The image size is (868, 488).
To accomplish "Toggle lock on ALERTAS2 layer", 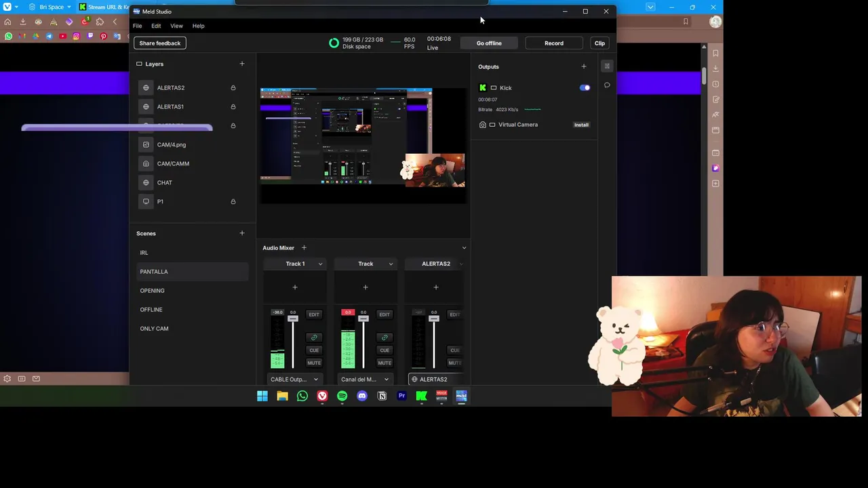I will [x=233, y=87].
